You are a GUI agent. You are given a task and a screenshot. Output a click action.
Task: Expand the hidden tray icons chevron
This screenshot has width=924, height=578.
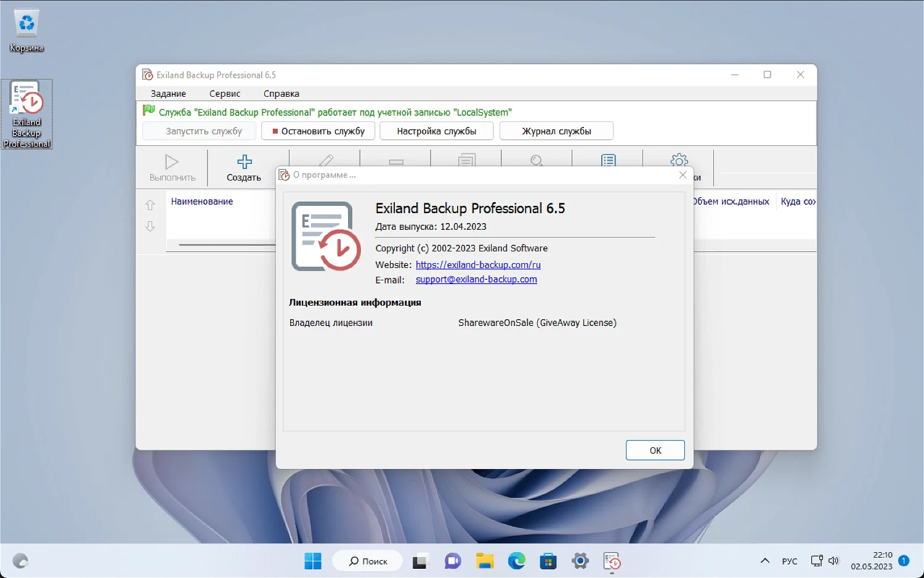click(765, 561)
